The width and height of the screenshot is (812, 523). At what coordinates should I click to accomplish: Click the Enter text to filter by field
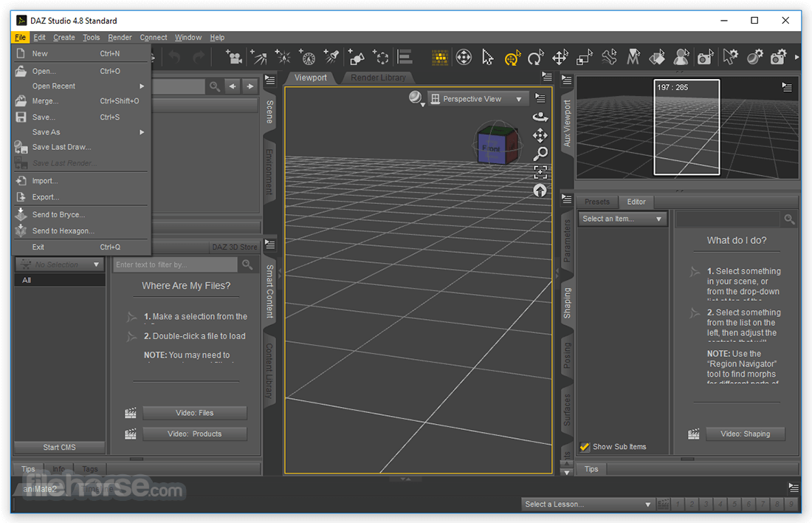coord(175,264)
